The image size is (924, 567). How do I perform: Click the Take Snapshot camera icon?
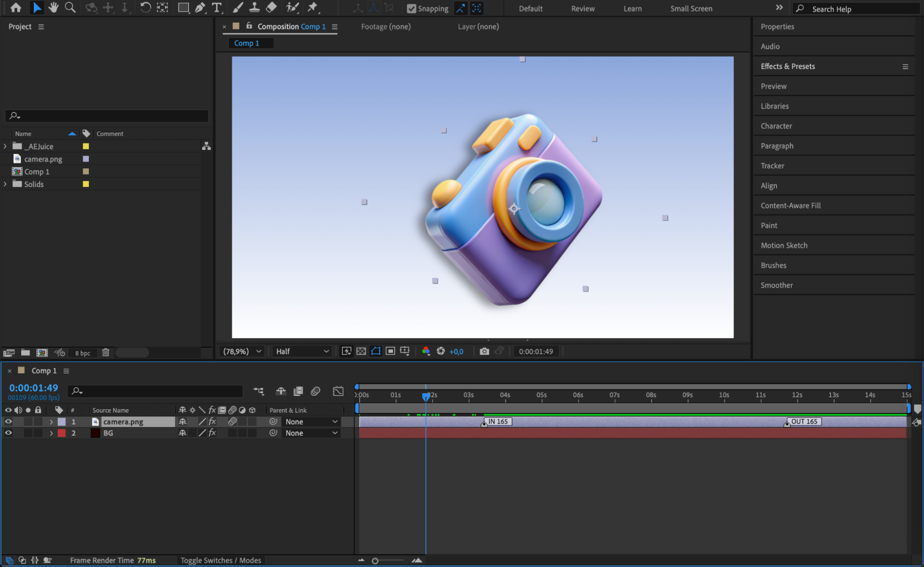pos(484,351)
